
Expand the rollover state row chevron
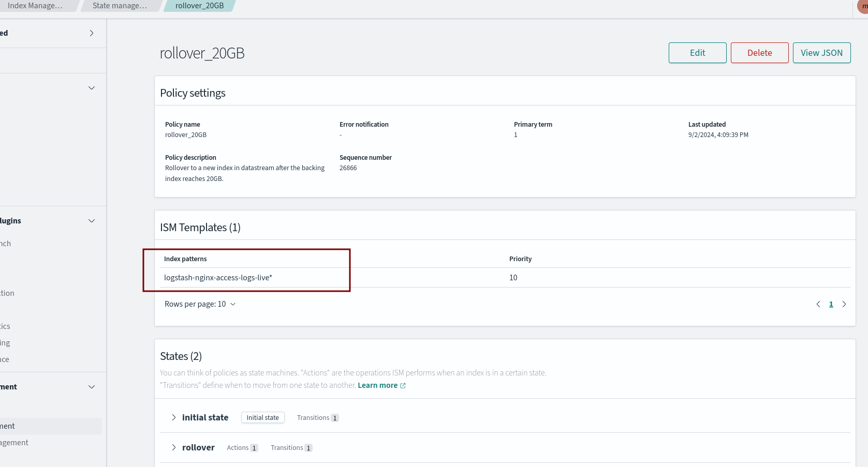coord(174,447)
